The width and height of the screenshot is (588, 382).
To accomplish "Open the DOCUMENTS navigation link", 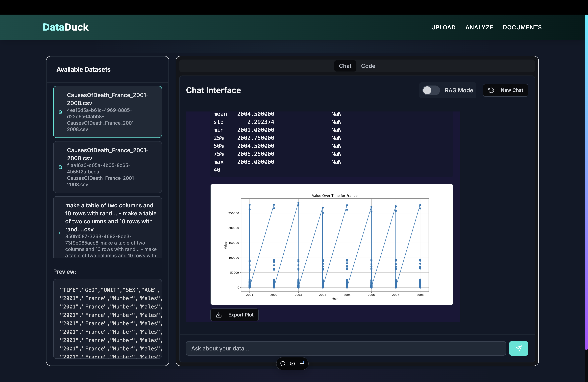I will coord(522,27).
